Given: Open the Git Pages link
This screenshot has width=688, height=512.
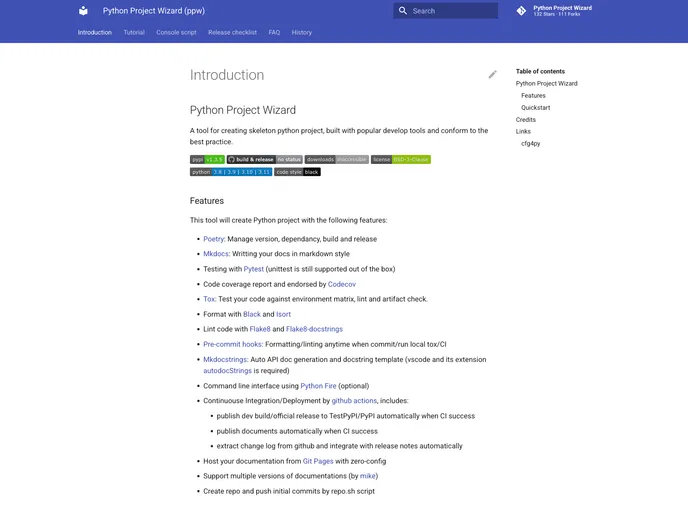Looking at the screenshot, I should (x=318, y=461).
